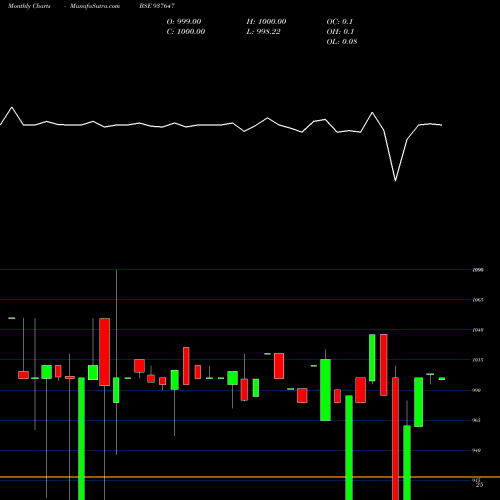Click the "BSE 937647" symbol text
Screen dimensions: 500x500
(x=157, y=6)
